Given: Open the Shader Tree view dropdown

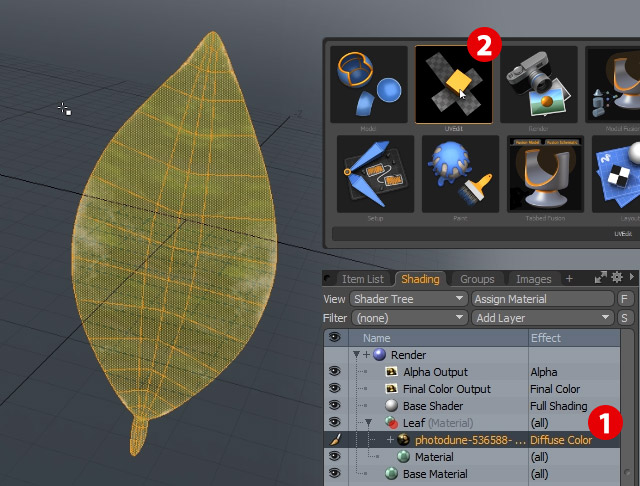Looking at the screenshot, I should point(409,299).
